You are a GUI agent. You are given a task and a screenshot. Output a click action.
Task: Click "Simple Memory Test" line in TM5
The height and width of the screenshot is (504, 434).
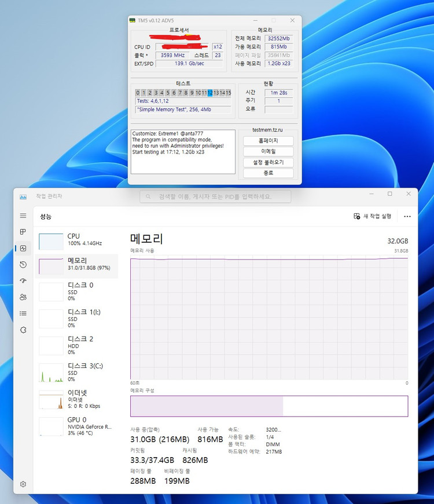coord(183,109)
